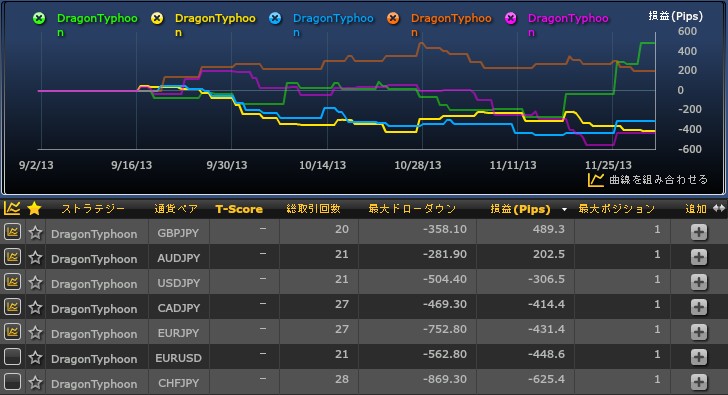Click the 489.3 profit value

tap(548, 229)
